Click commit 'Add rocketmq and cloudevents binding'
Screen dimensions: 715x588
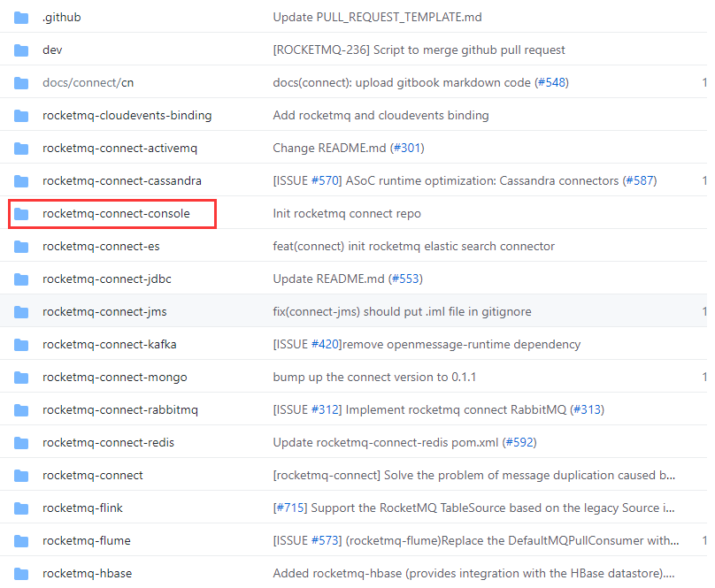(381, 115)
